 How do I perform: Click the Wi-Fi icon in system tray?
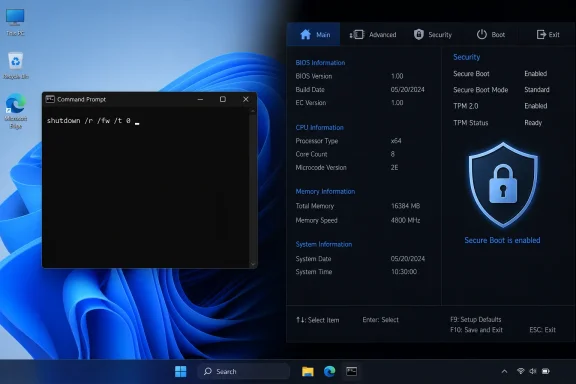point(521,371)
